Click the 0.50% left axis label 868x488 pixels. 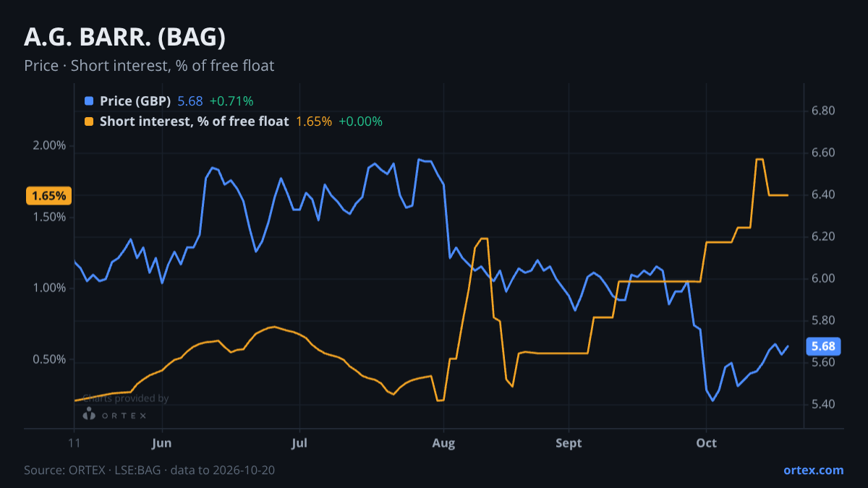pyautogui.click(x=50, y=359)
